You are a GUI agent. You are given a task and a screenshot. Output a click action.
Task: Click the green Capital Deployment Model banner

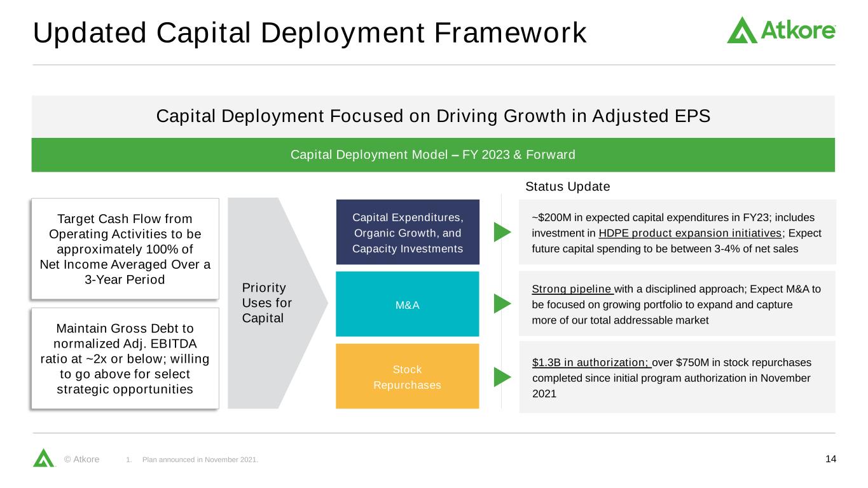point(432,154)
